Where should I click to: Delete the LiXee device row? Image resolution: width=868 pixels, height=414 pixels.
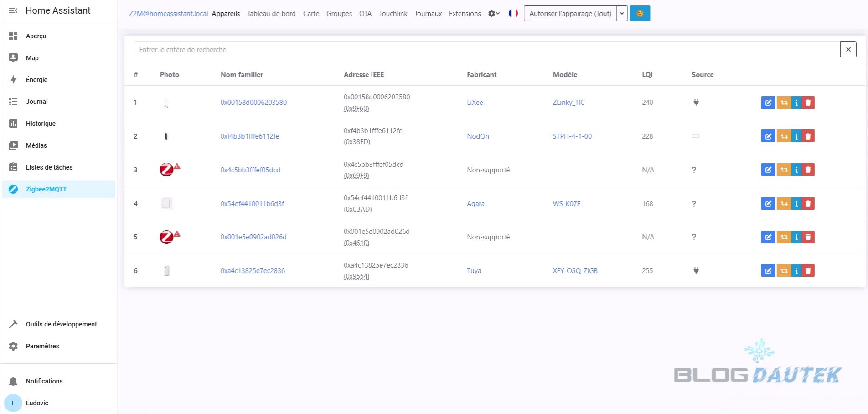808,103
